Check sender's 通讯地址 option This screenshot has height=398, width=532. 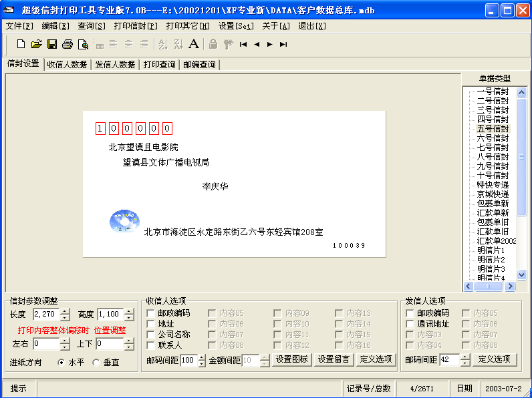[410, 324]
